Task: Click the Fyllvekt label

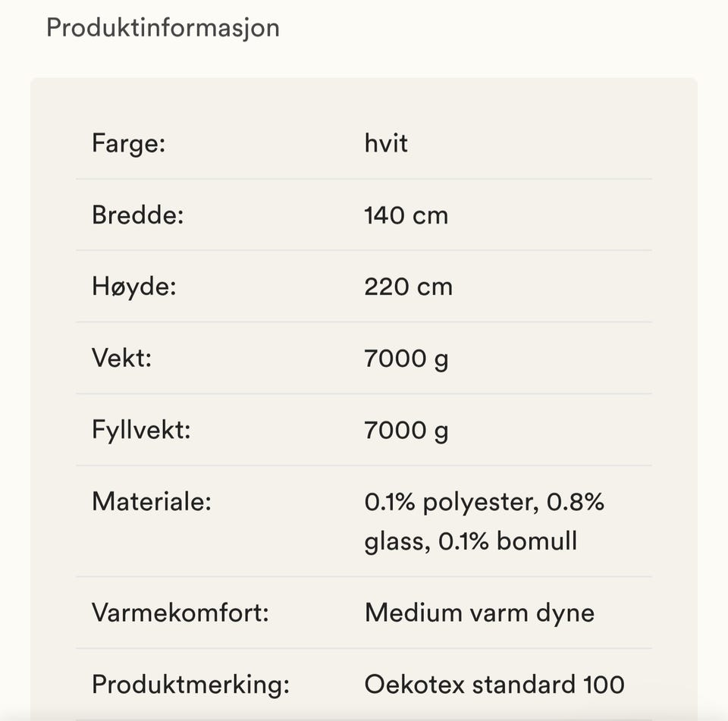Action: point(141,430)
